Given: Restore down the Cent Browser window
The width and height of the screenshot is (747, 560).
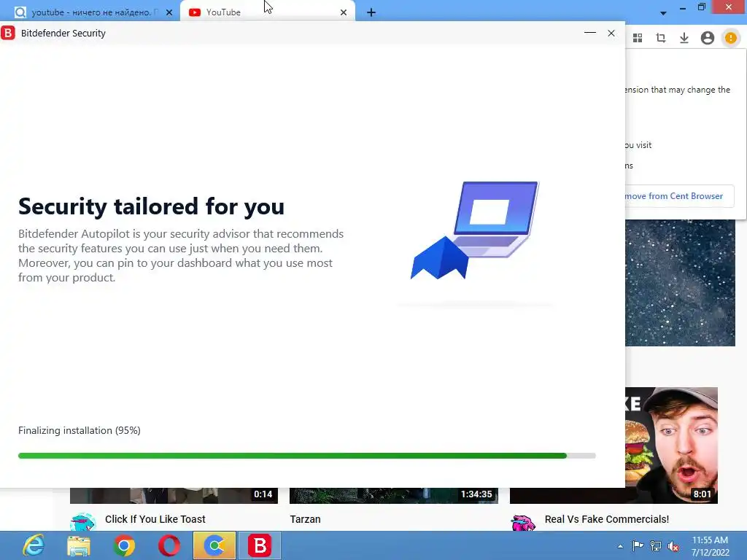Looking at the screenshot, I should 701,7.
